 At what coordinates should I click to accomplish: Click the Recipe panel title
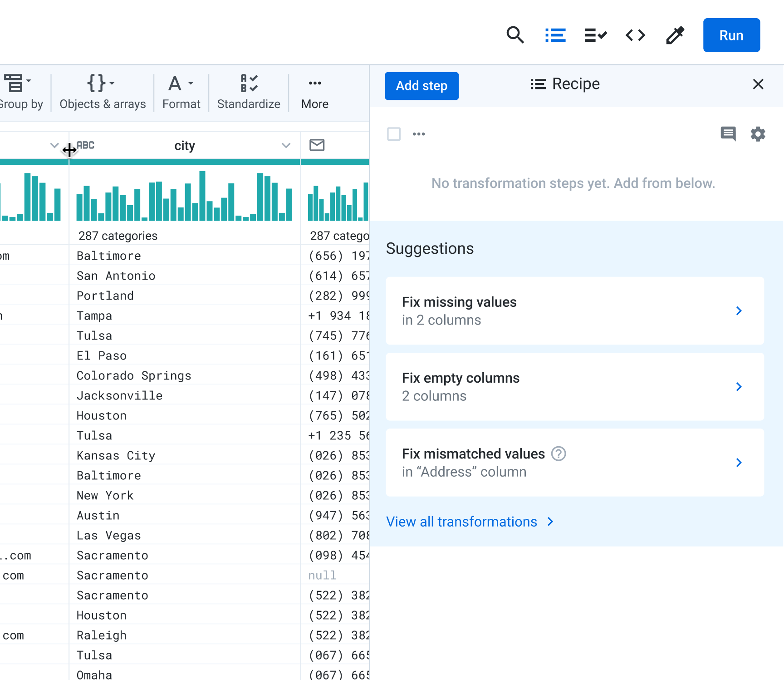click(x=565, y=84)
